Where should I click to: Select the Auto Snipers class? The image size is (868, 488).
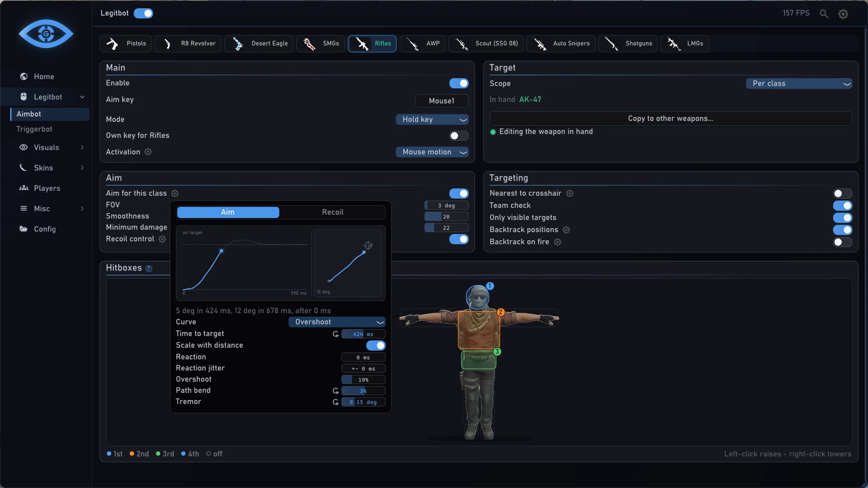click(561, 44)
